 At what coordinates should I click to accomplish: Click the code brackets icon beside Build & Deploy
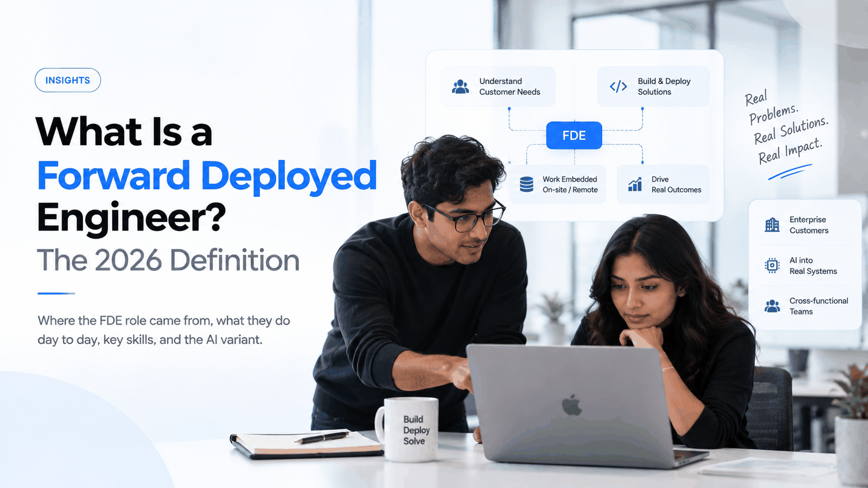[x=618, y=87]
